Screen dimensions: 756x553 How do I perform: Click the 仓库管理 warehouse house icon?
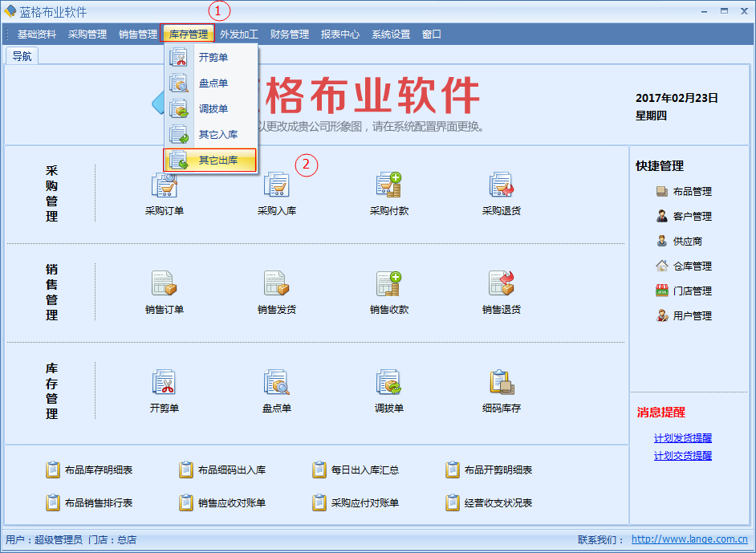[662, 266]
